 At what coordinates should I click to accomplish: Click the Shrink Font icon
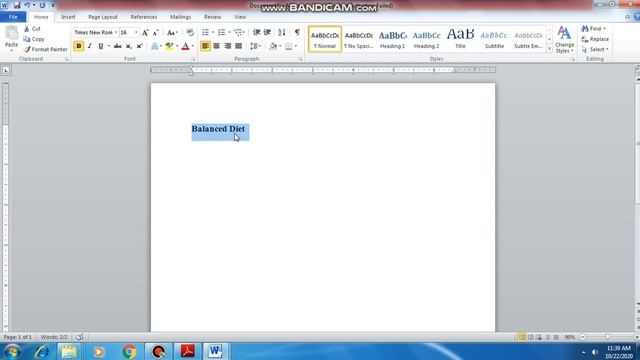(156, 32)
